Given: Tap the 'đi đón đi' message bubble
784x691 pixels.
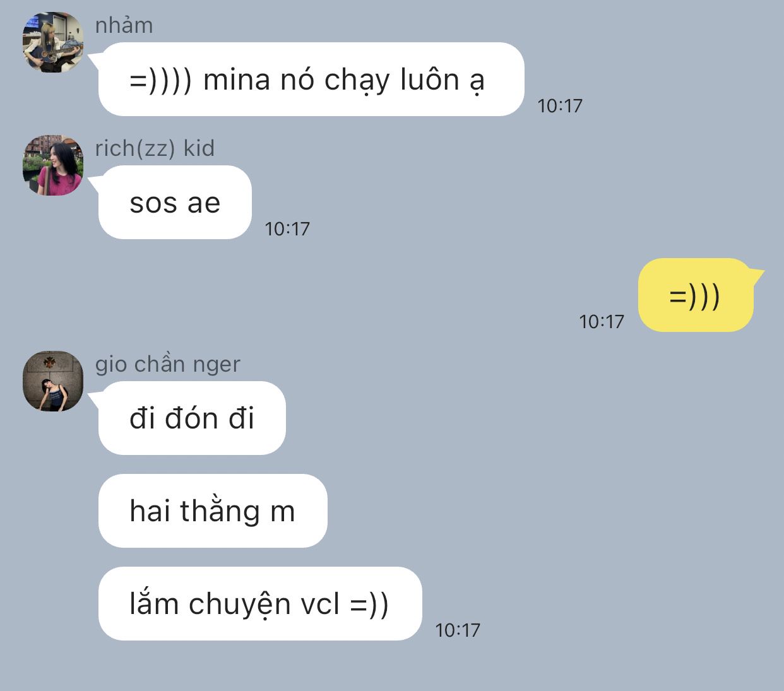Looking at the screenshot, I should [192, 418].
